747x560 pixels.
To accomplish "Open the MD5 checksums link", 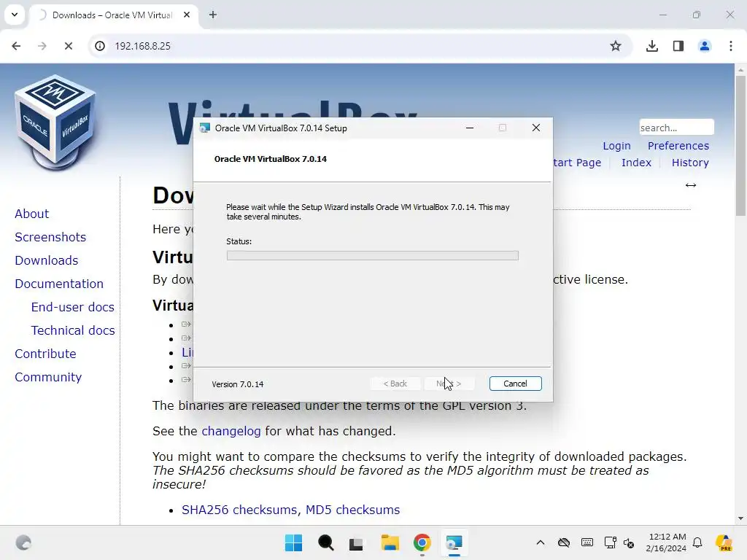I will click(x=352, y=510).
